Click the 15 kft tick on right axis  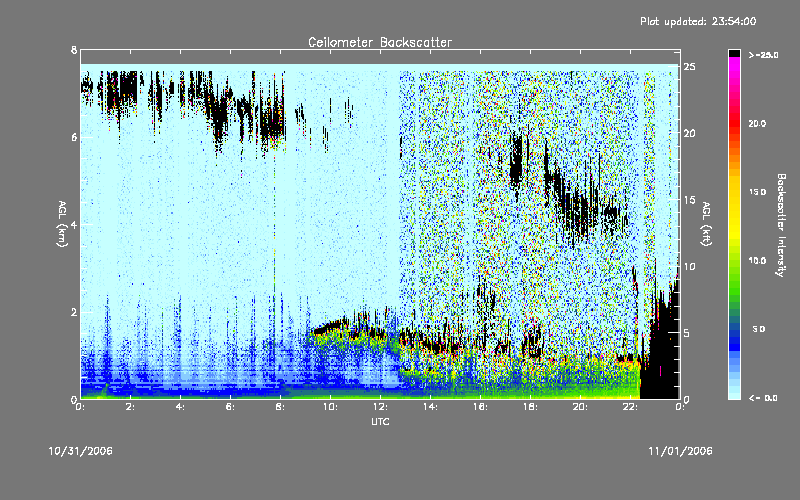coord(689,200)
